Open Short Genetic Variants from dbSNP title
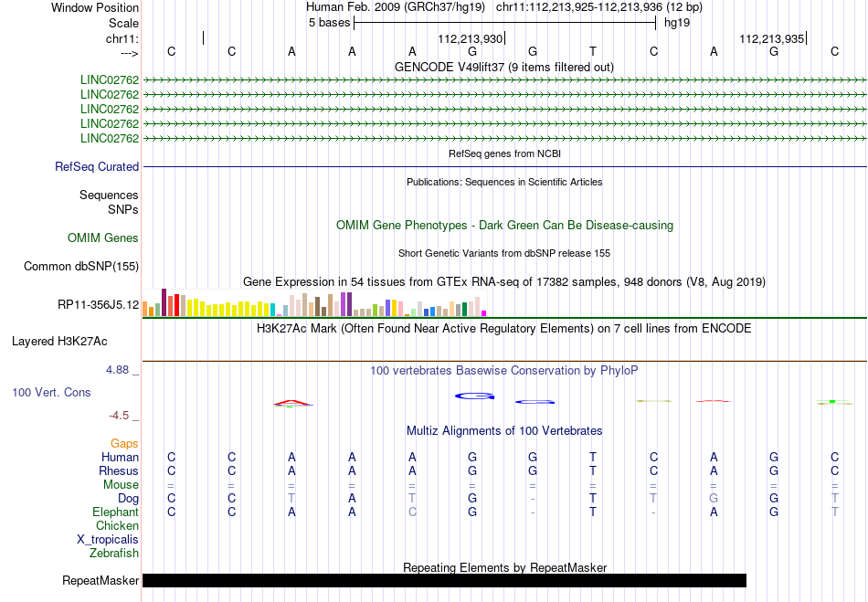The height and width of the screenshot is (602, 868). point(504,253)
